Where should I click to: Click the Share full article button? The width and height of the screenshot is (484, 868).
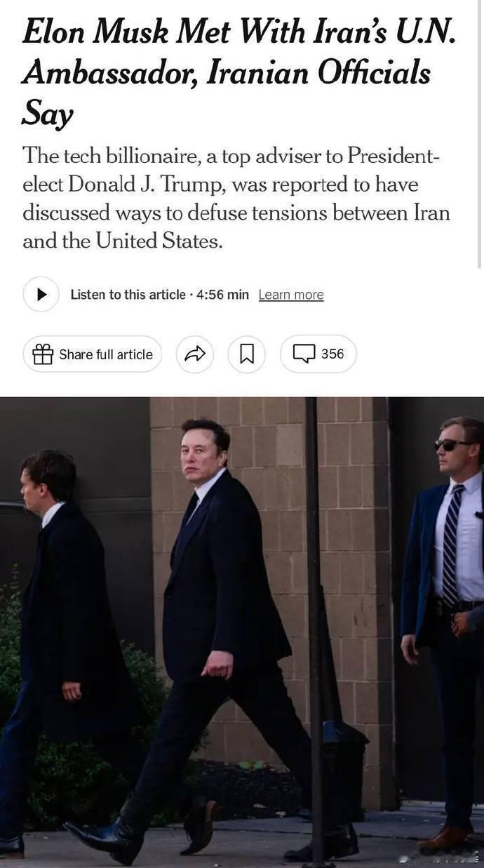click(93, 354)
